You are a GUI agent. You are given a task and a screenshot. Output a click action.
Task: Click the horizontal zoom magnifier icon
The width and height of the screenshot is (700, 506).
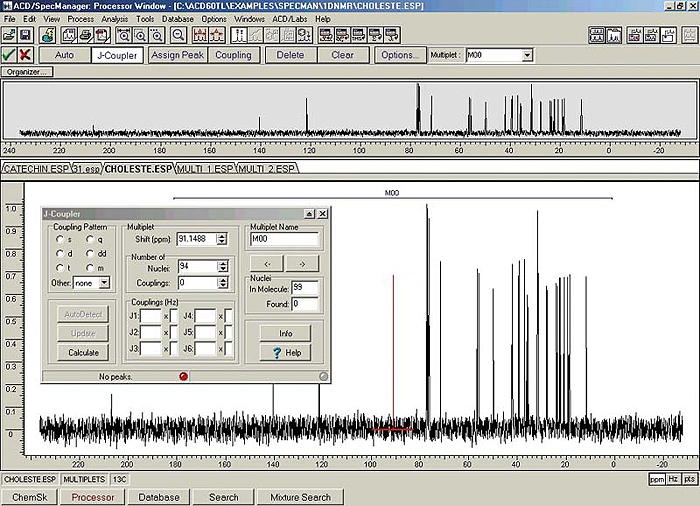point(124,35)
